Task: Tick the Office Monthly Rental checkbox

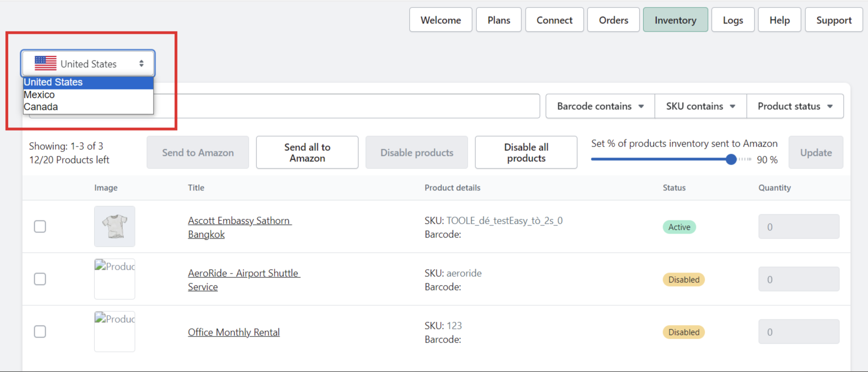Action: [x=40, y=331]
